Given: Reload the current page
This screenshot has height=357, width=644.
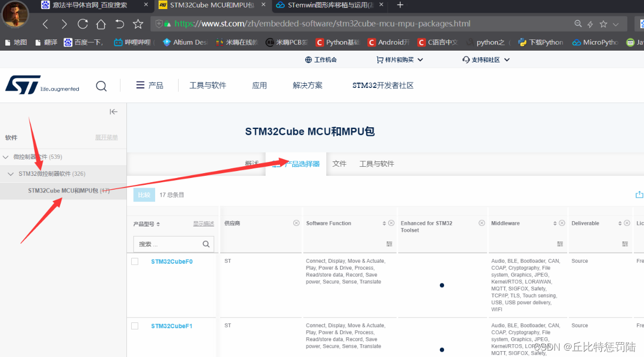Looking at the screenshot, I should click(83, 24).
